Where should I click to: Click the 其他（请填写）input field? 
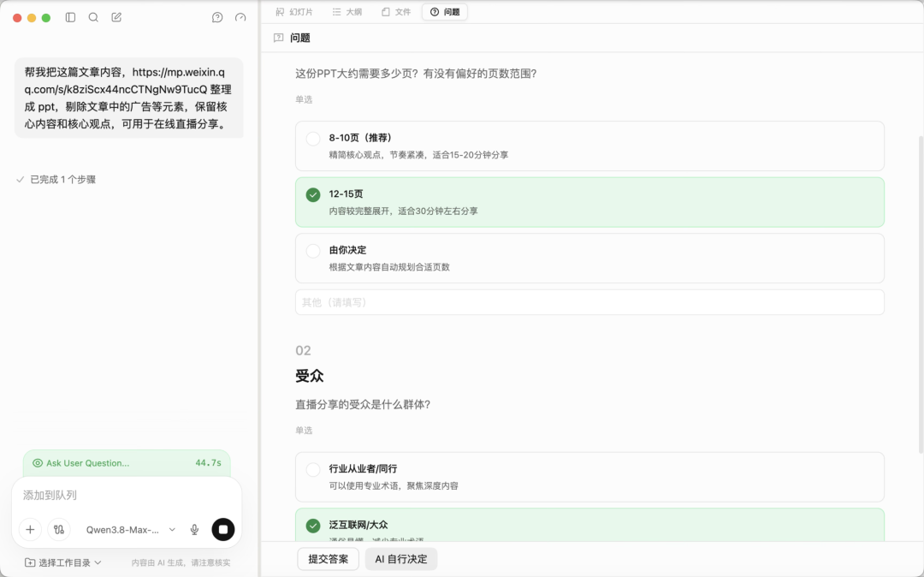tap(589, 302)
